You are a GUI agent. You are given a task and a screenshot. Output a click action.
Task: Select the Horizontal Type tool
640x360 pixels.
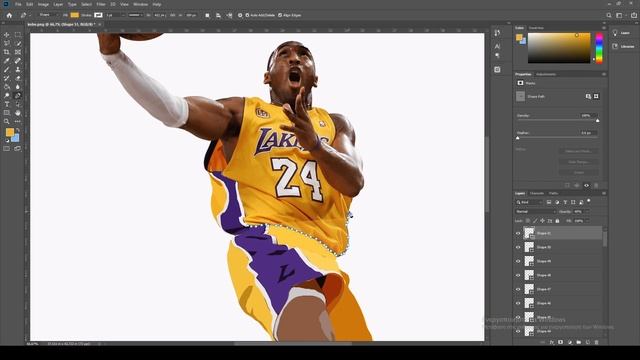click(7, 104)
